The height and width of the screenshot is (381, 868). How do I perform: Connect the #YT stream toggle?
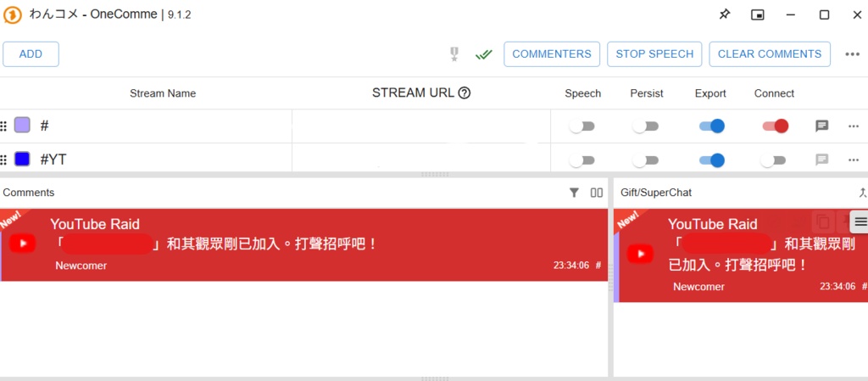(773, 160)
